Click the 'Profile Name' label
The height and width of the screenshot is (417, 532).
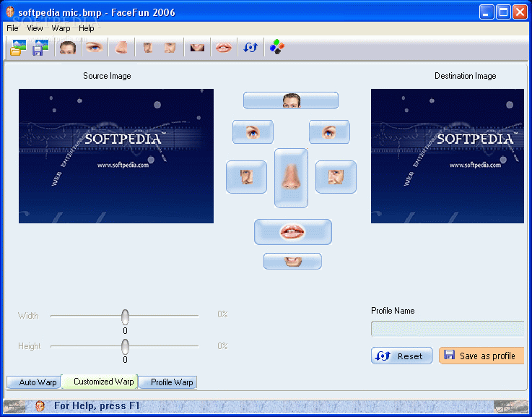pos(393,311)
